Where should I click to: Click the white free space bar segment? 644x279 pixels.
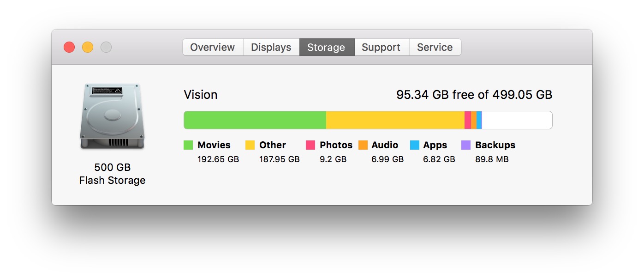click(x=517, y=120)
